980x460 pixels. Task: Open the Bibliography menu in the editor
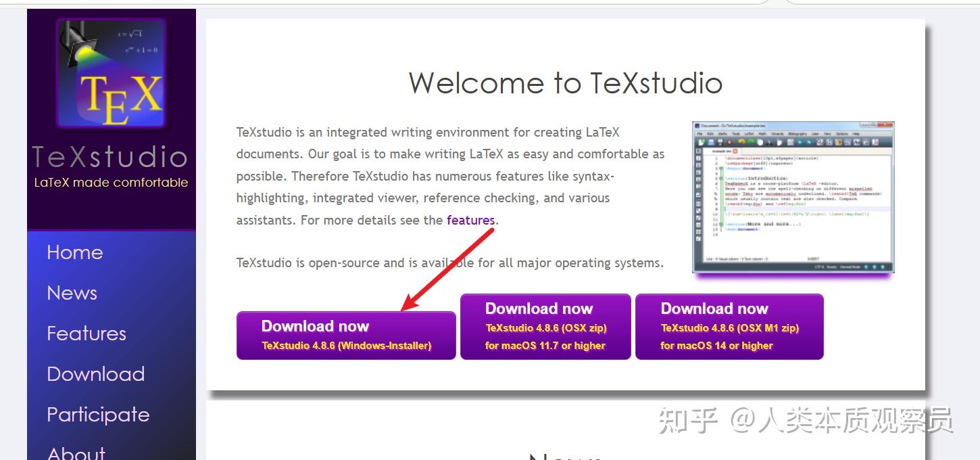pyautogui.click(x=798, y=134)
